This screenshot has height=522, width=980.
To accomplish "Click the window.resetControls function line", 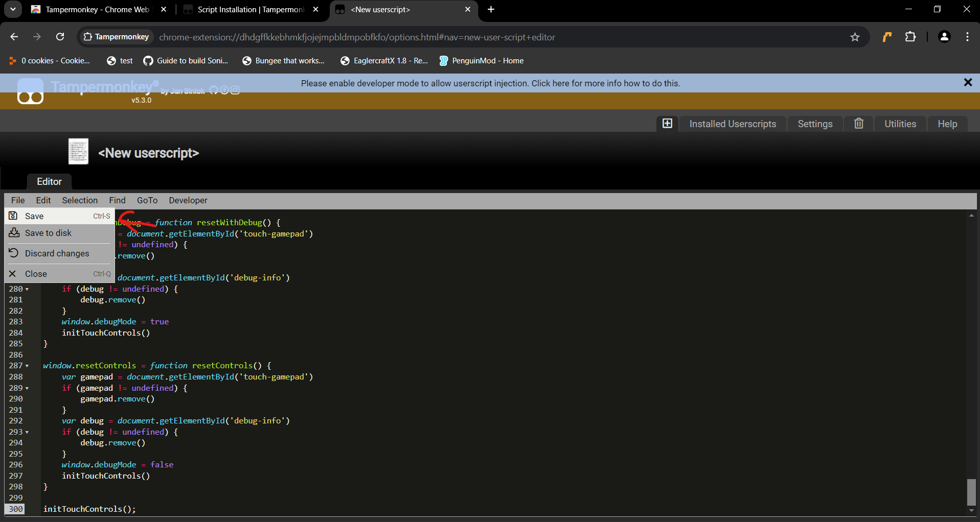I will point(157,366).
